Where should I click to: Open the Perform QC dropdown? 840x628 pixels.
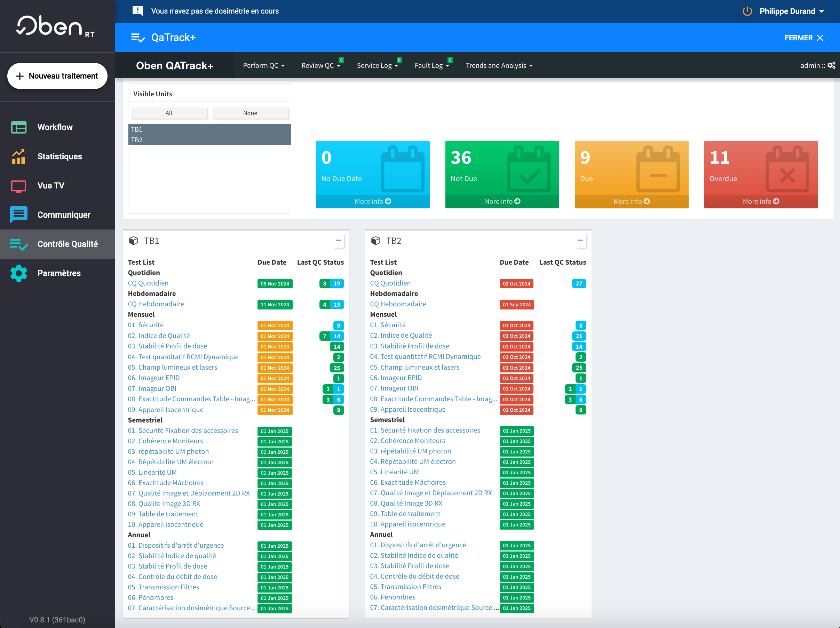point(263,65)
